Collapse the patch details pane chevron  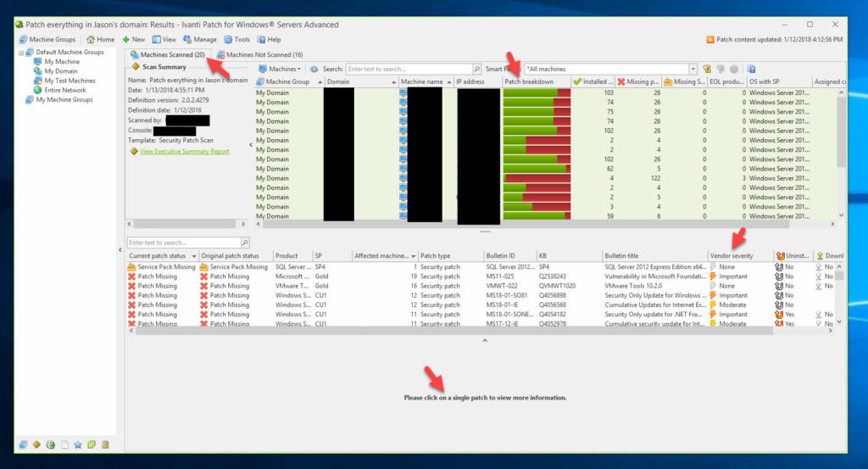pyautogui.click(x=485, y=340)
